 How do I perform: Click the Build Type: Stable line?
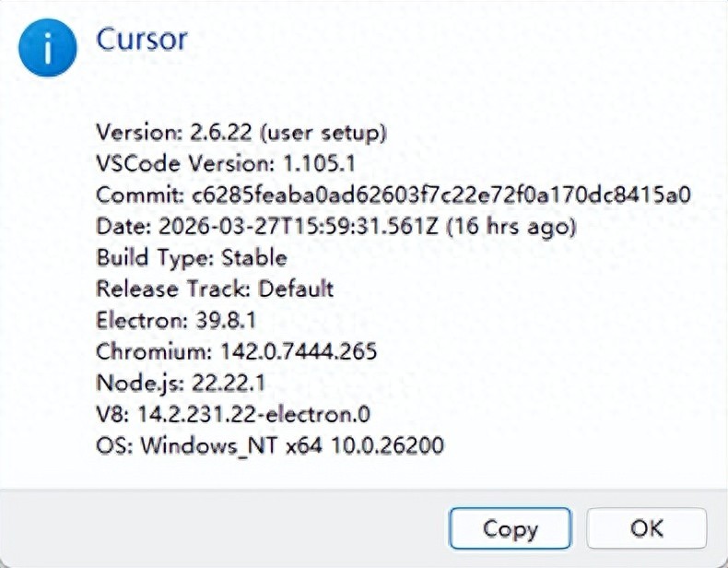(x=192, y=258)
